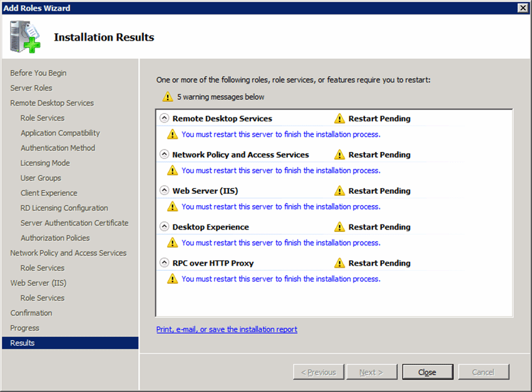Select Licensing Mode in the sidebar
The width and height of the screenshot is (532, 392).
tap(45, 163)
